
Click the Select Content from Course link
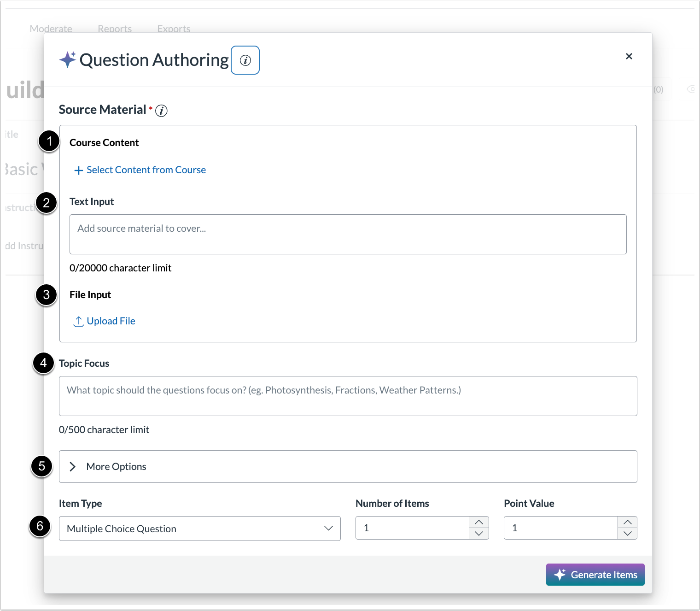click(146, 170)
